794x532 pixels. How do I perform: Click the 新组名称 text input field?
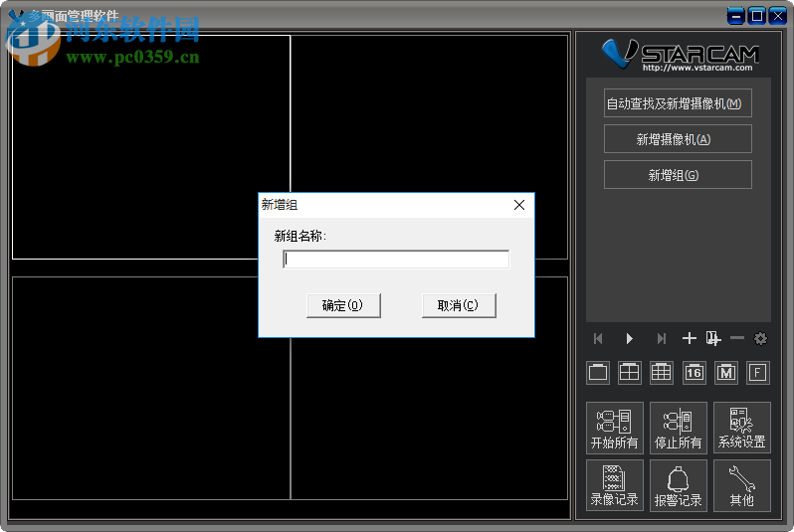click(x=396, y=260)
